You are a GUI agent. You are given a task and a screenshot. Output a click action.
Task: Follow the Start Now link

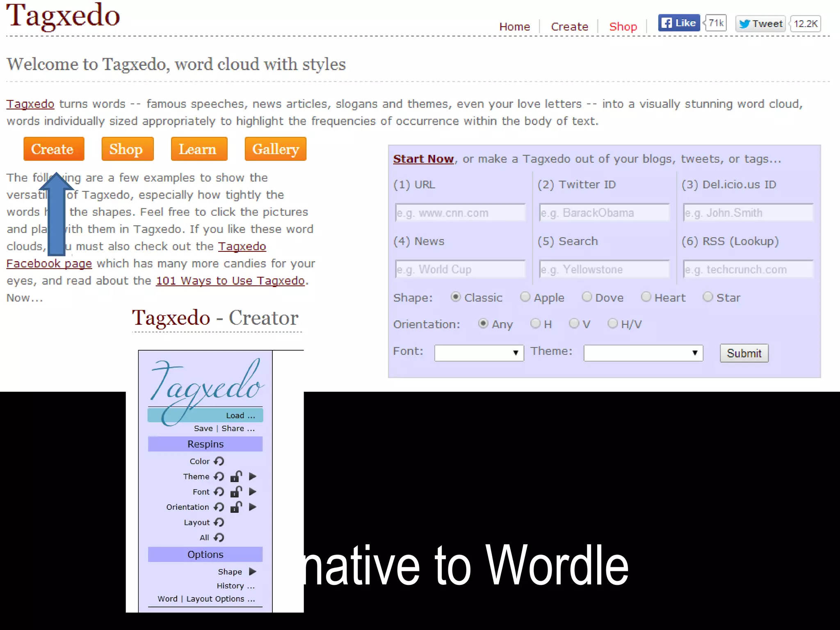click(423, 159)
